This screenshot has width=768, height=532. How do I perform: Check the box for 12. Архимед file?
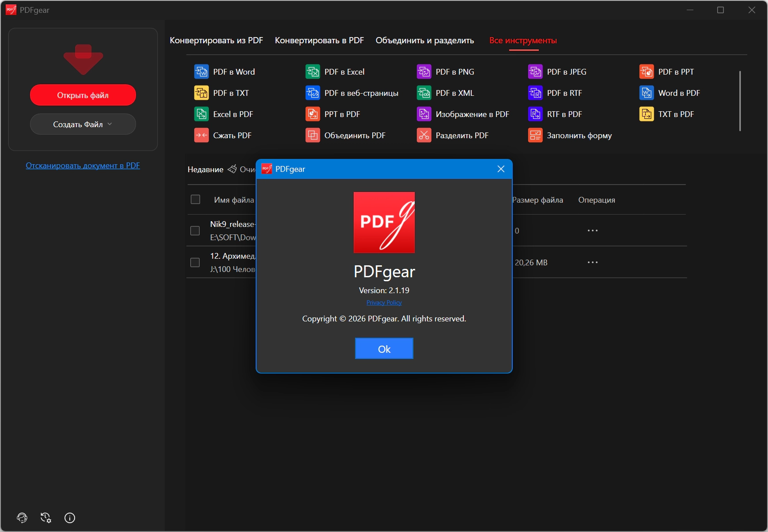tap(195, 262)
